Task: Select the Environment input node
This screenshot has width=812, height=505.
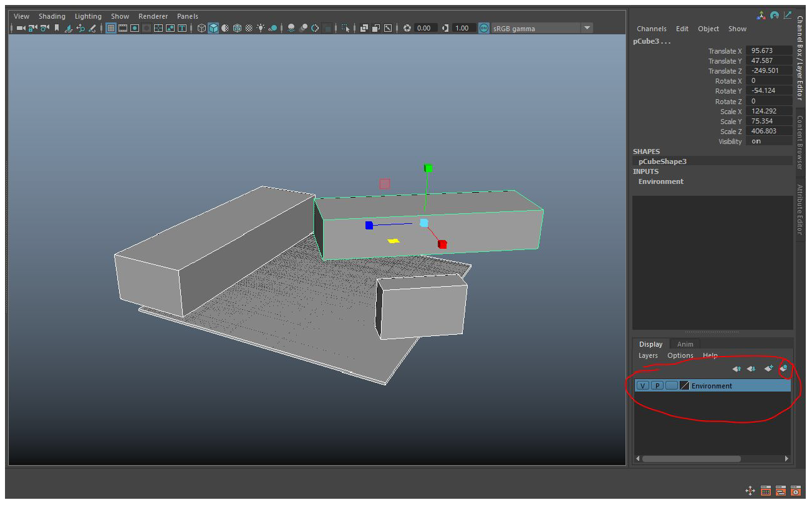Action: 660,181
